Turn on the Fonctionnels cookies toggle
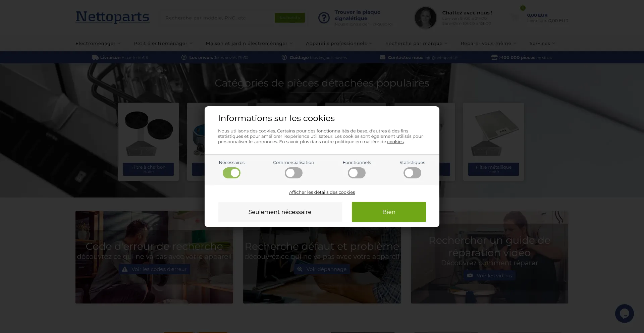 pyautogui.click(x=357, y=173)
